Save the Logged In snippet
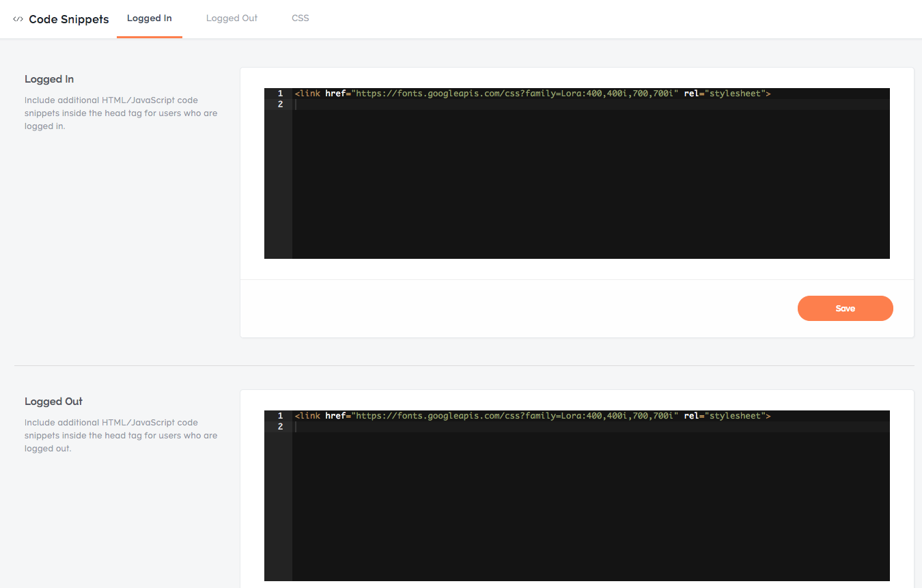This screenshot has height=588, width=922. (845, 308)
